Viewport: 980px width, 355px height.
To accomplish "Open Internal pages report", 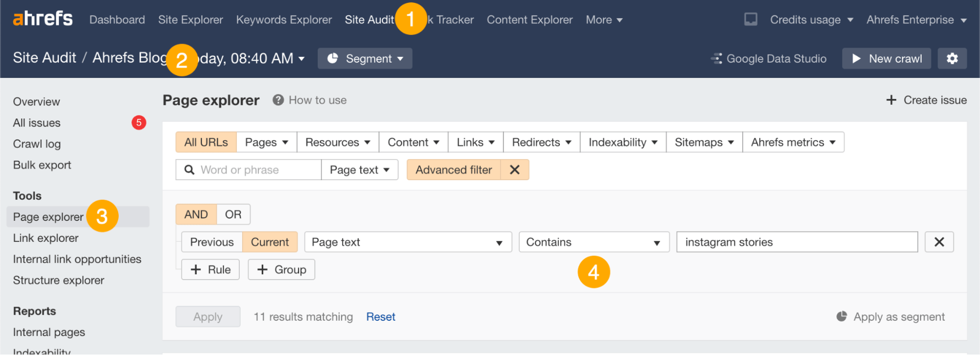I will (x=49, y=332).
